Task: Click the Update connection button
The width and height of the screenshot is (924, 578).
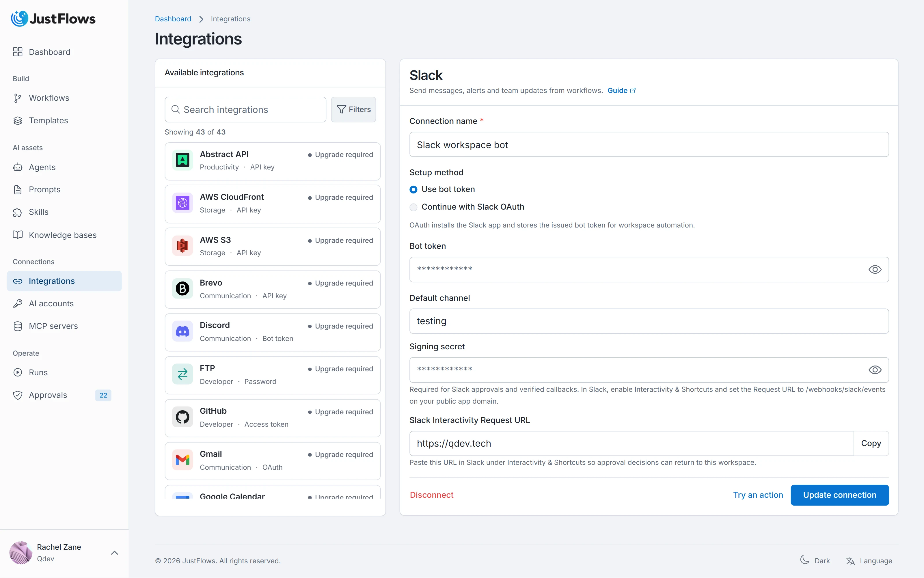Action: 839,495
